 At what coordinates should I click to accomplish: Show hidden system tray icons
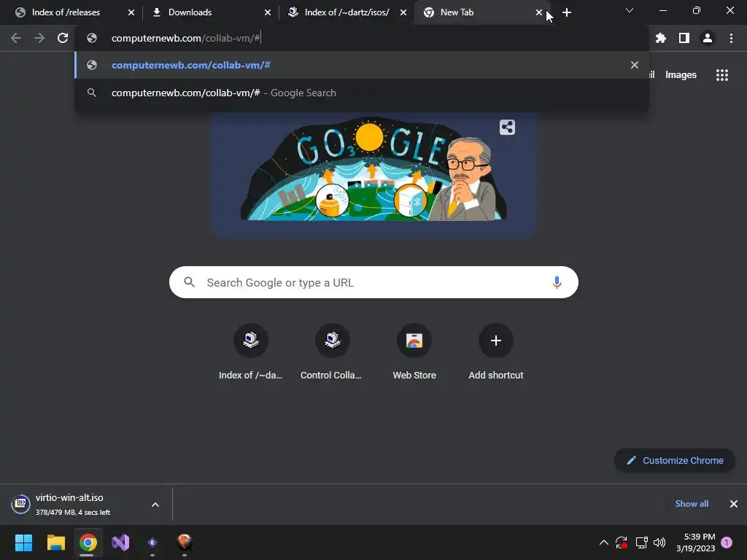[603, 542]
